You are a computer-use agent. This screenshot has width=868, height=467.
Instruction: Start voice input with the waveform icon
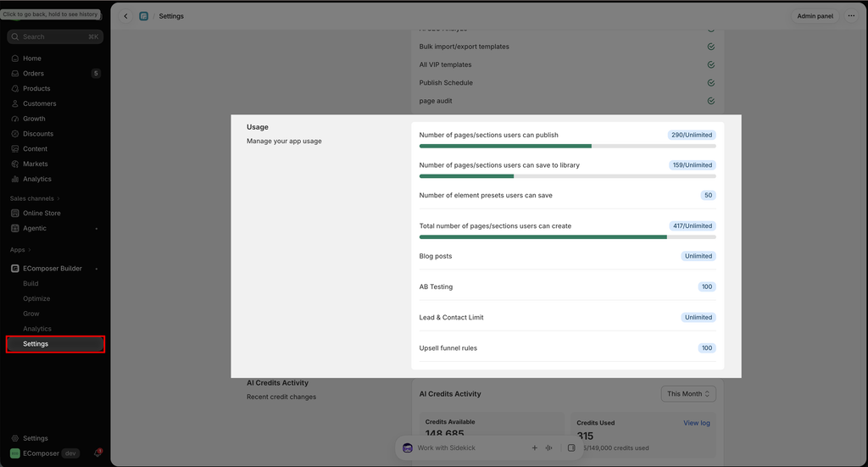(548, 448)
